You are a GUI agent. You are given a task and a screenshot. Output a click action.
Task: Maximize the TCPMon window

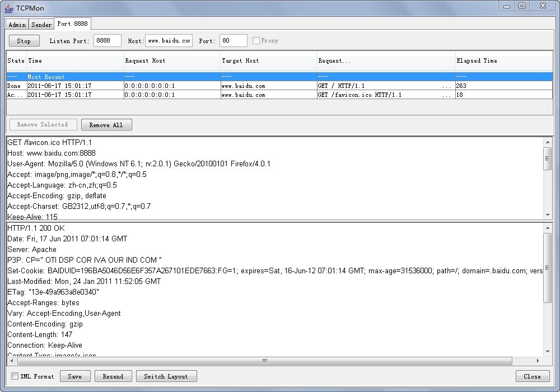click(522, 6)
